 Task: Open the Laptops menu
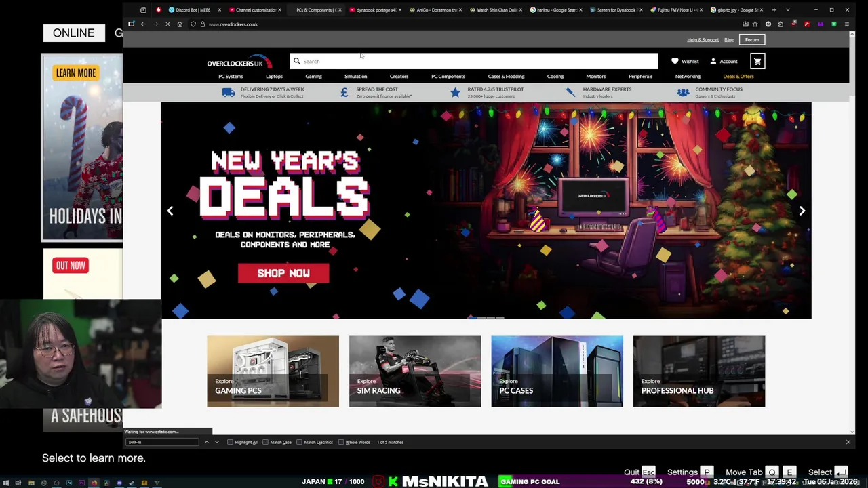(x=274, y=77)
